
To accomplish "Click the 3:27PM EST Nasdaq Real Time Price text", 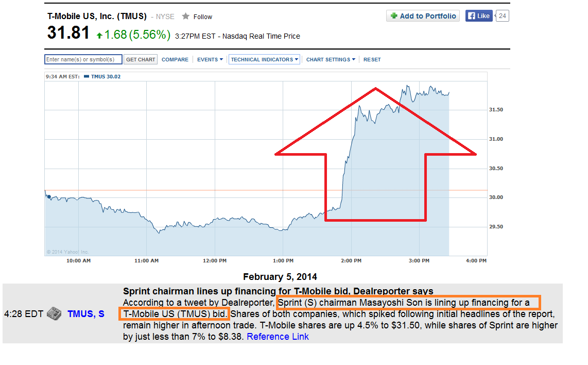I will 237,36.
